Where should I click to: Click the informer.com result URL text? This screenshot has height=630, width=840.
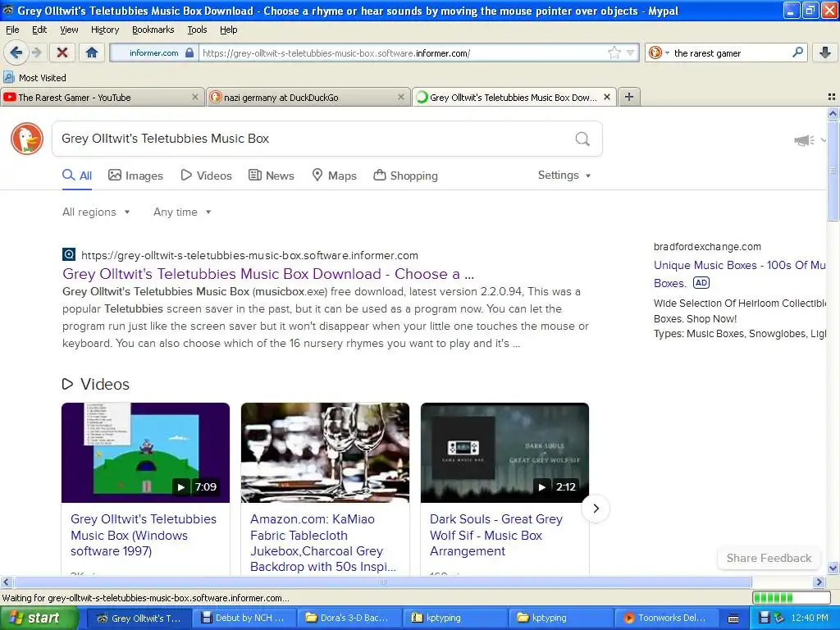pos(249,256)
